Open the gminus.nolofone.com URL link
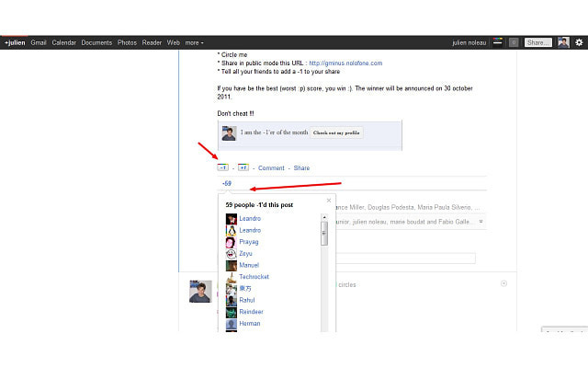Image resolution: width=588 pixels, height=368 pixels. pos(345,63)
